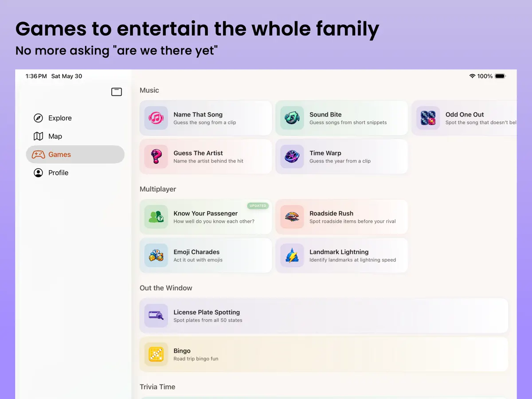Viewport: 532px width, 399px height.
Task: Click the Trivia Time heading
Action: (x=157, y=387)
